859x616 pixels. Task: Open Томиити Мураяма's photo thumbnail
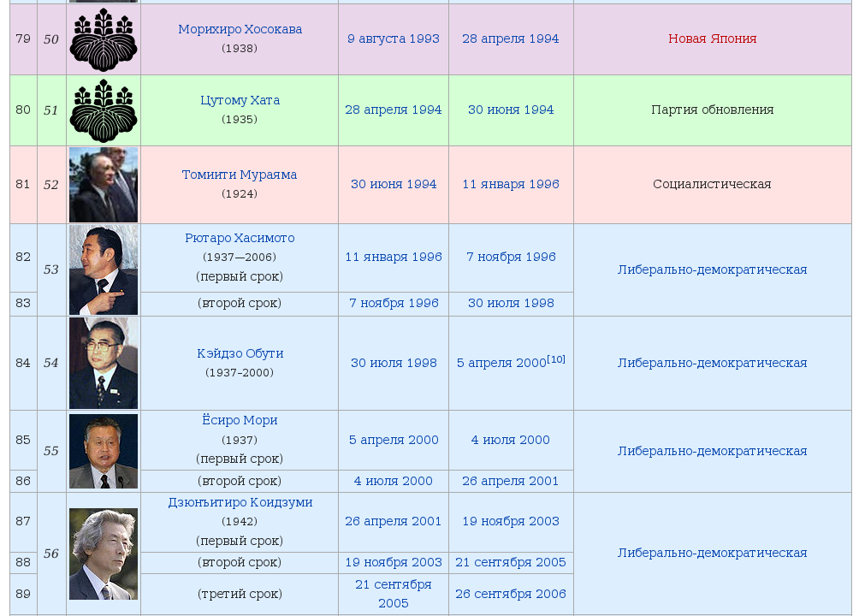pos(103,185)
